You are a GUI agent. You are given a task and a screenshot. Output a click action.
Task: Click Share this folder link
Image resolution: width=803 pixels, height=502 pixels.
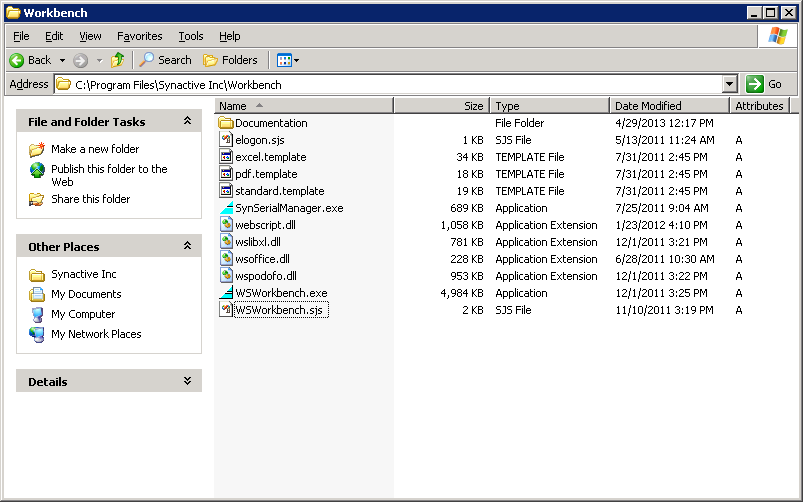tap(91, 199)
